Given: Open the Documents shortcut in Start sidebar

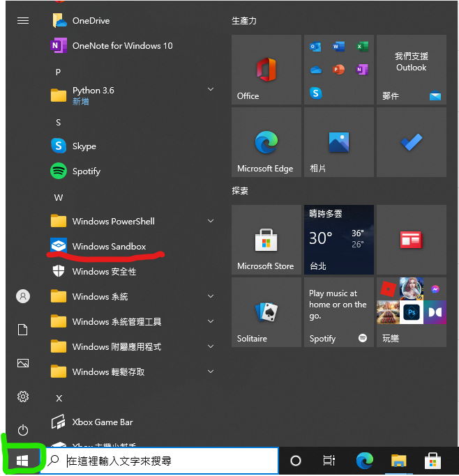Looking at the screenshot, I should (23, 330).
